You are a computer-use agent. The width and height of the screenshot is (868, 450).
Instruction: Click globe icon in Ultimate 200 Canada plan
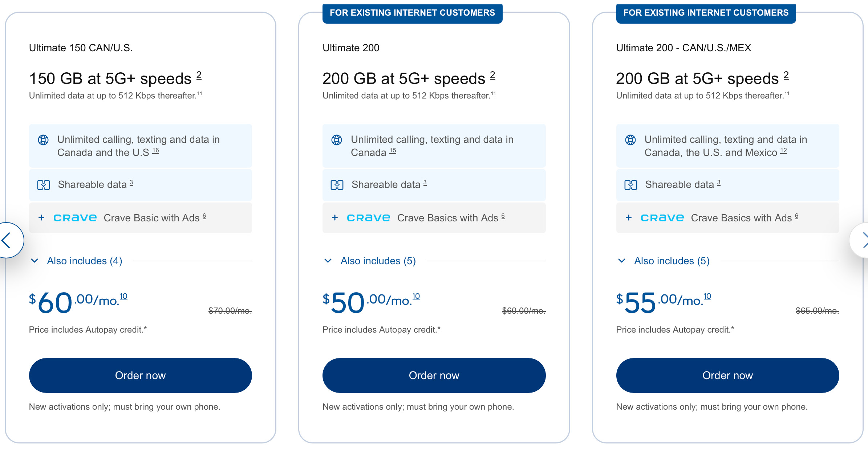click(337, 140)
